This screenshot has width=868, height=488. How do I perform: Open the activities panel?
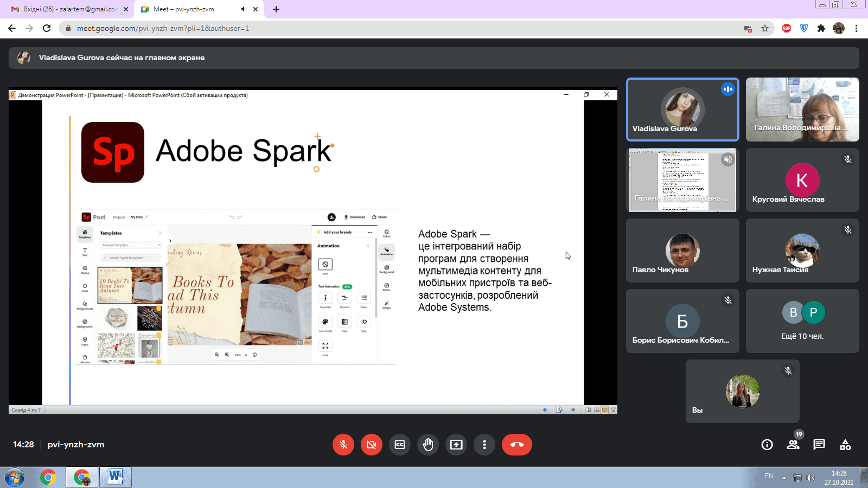pyautogui.click(x=845, y=445)
